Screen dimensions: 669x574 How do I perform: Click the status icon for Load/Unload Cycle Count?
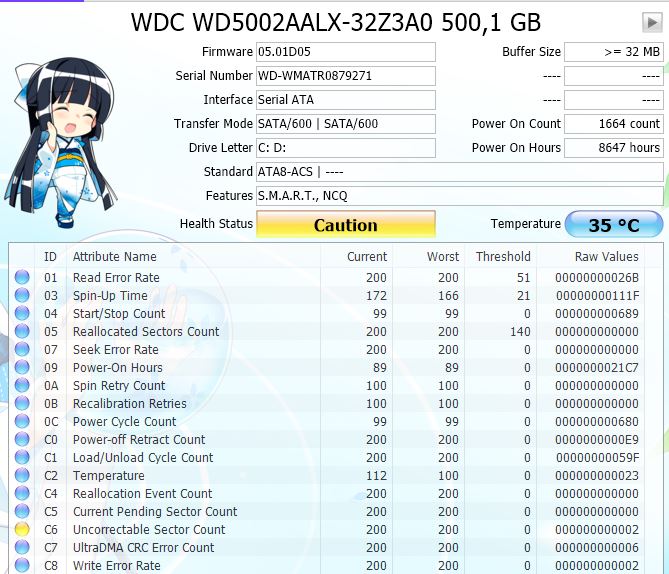click(22, 457)
